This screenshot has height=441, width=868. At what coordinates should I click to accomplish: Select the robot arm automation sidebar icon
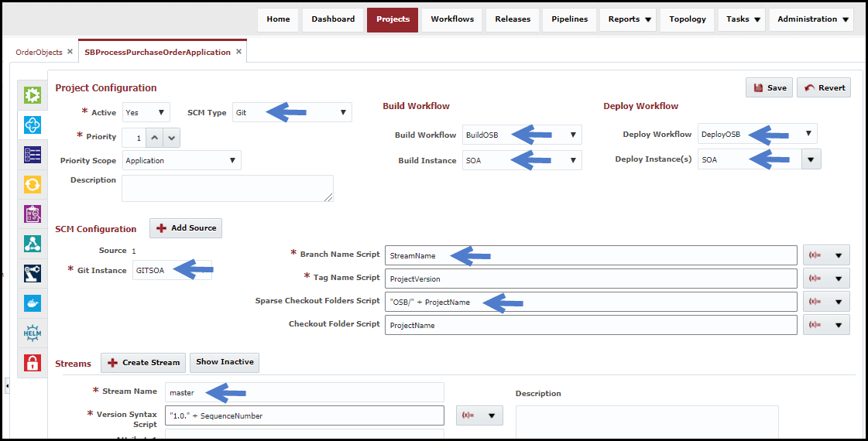click(x=33, y=273)
